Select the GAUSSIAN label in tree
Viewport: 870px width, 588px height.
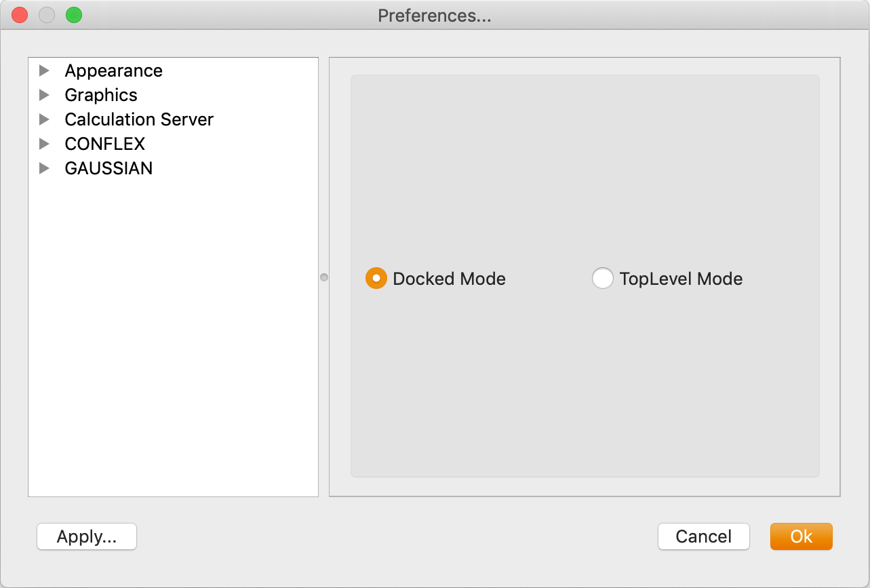click(108, 168)
